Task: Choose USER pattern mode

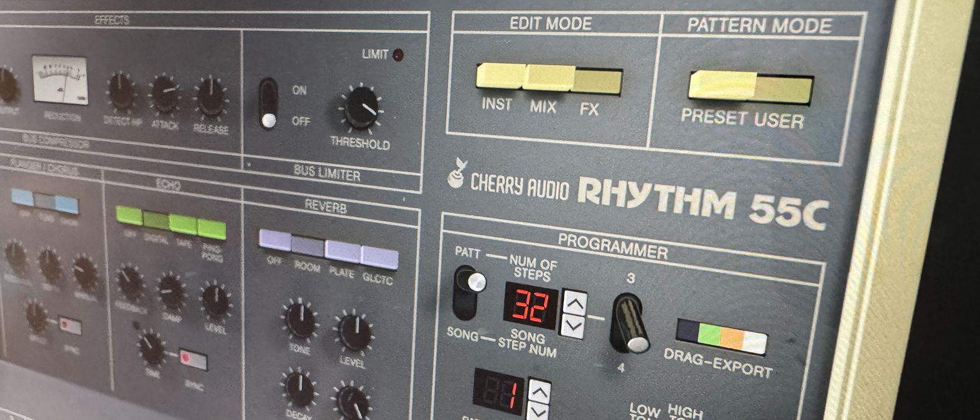Action: pos(784,90)
